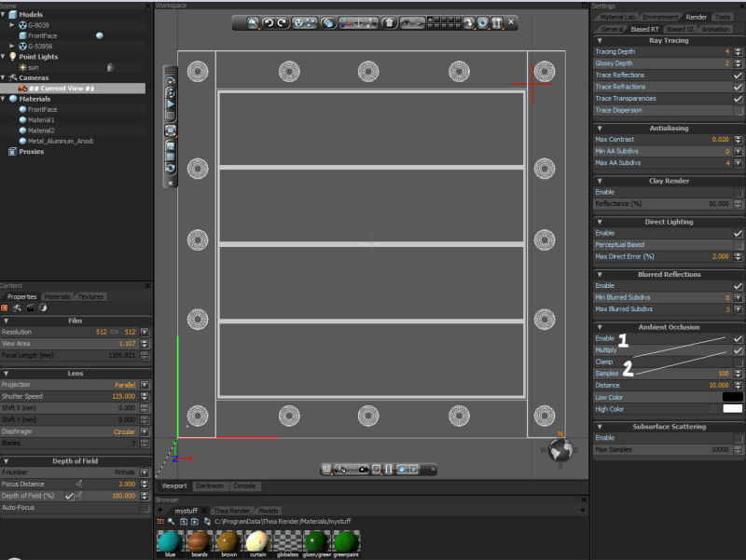This screenshot has width=746, height=560.
Task: Select the Metal_Aluminum_Anodi material entry
Action: 60,141
